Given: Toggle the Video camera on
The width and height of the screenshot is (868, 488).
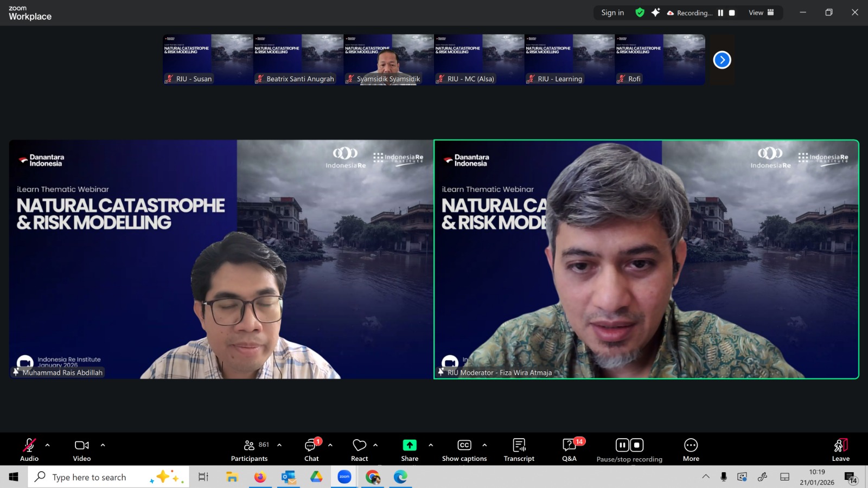Looking at the screenshot, I should (82, 450).
